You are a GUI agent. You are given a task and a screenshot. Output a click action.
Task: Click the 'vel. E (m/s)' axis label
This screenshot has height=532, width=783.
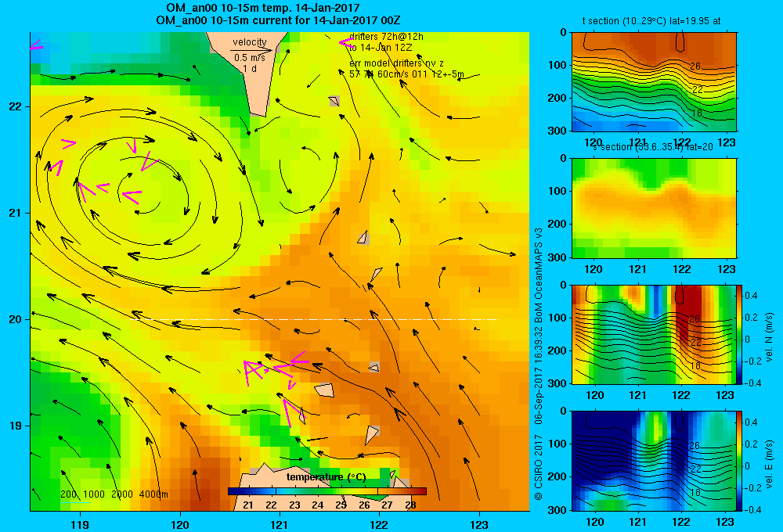pyautogui.click(x=770, y=464)
